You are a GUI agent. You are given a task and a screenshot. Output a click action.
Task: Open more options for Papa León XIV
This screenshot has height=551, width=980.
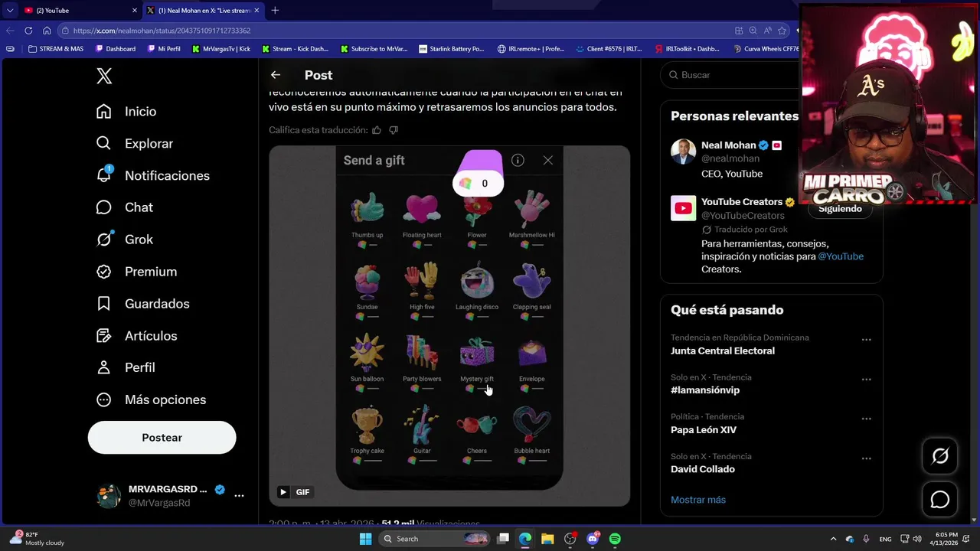[x=866, y=419]
